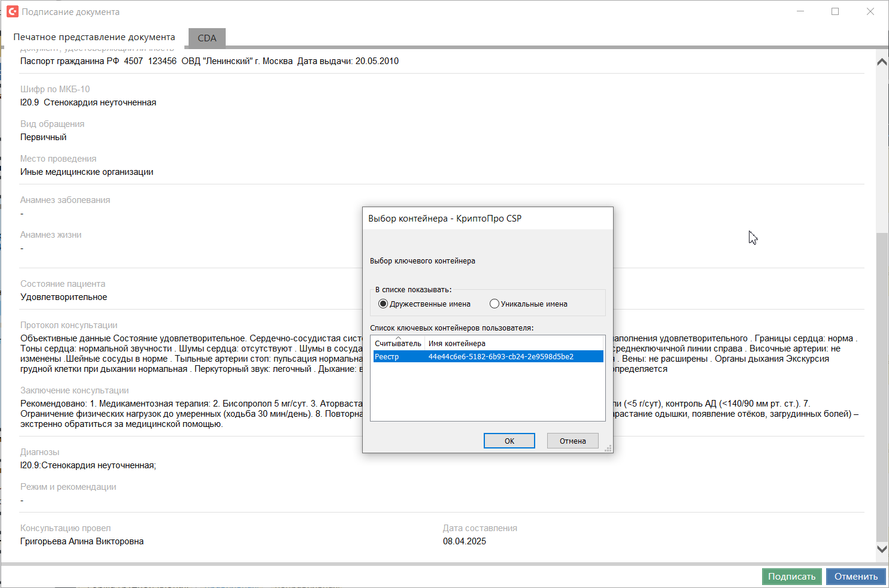This screenshot has width=889, height=588.
Task: Open the CDA tab
Action: coord(207,38)
